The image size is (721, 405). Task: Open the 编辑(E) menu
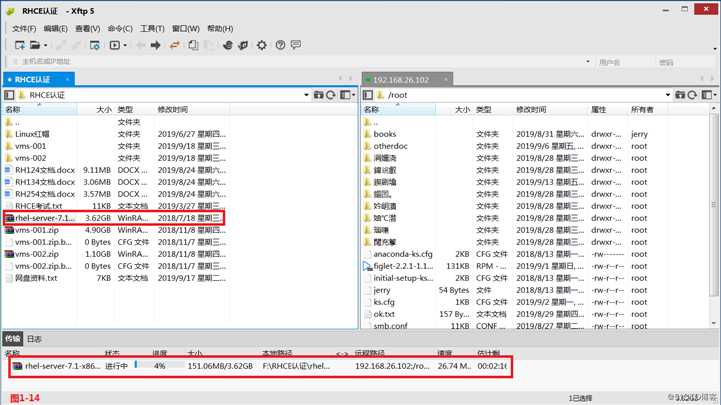click(55, 29)
